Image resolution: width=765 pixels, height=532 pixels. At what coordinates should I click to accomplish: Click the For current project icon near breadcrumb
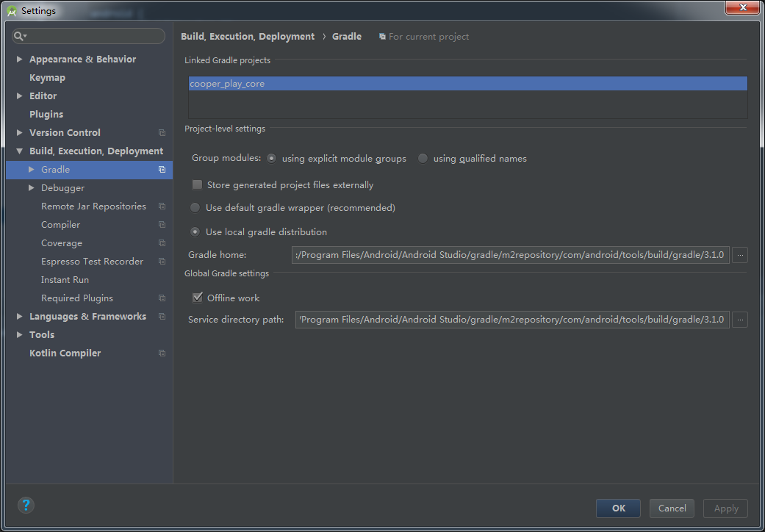(381, 36)
